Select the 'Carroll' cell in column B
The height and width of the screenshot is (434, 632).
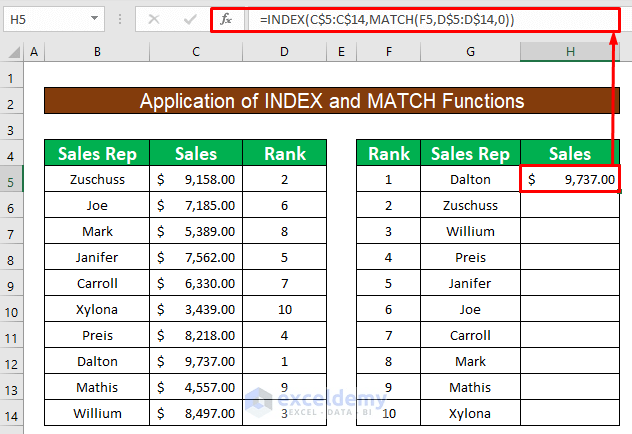pyautogui.click(x=97, y=283)
